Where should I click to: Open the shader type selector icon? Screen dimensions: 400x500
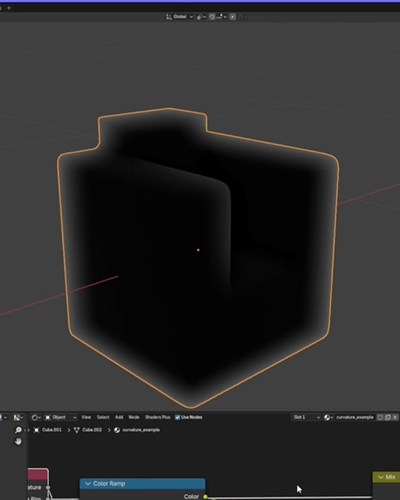click(36, 417)
